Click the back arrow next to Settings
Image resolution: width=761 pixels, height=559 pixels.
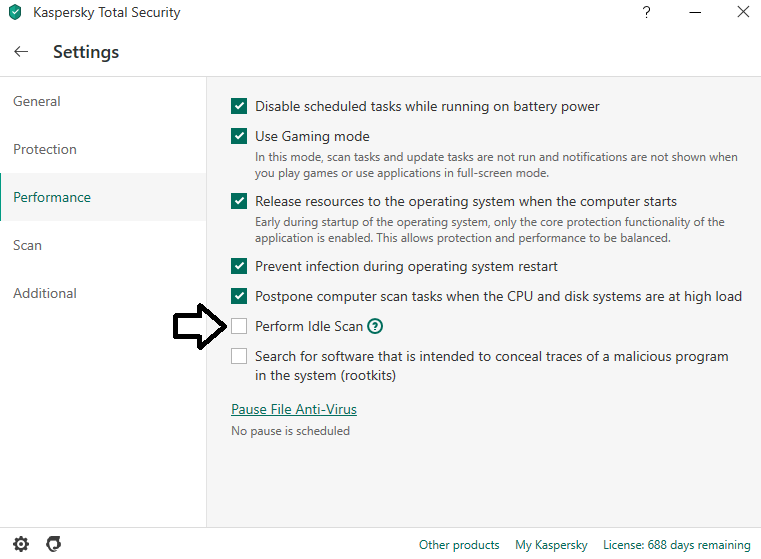(x=21, y=52)
